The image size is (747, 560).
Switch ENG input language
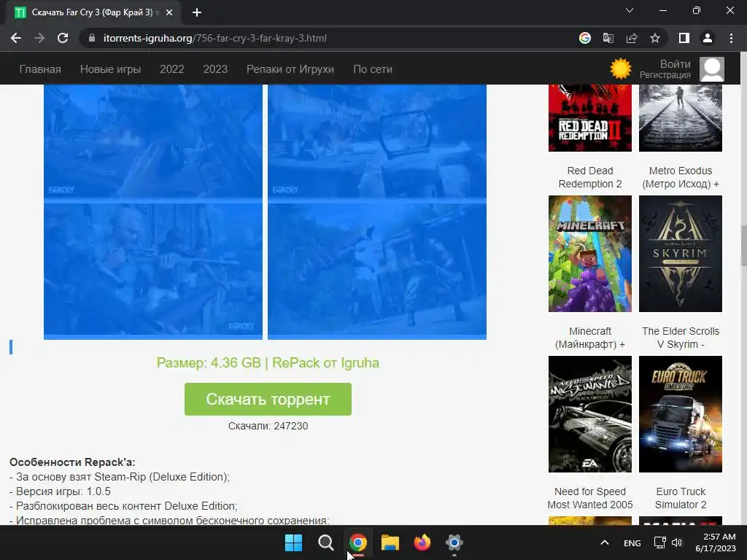(632, 543)
